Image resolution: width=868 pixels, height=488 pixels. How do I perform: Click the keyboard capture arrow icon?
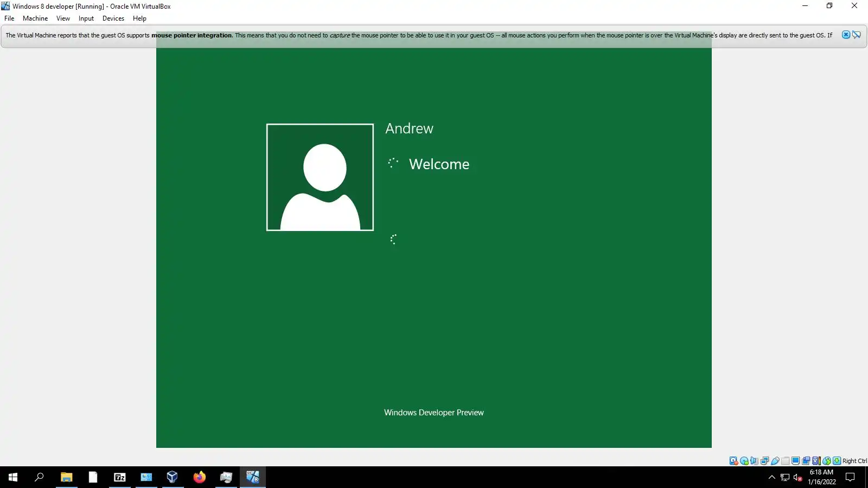coord(837,461)
